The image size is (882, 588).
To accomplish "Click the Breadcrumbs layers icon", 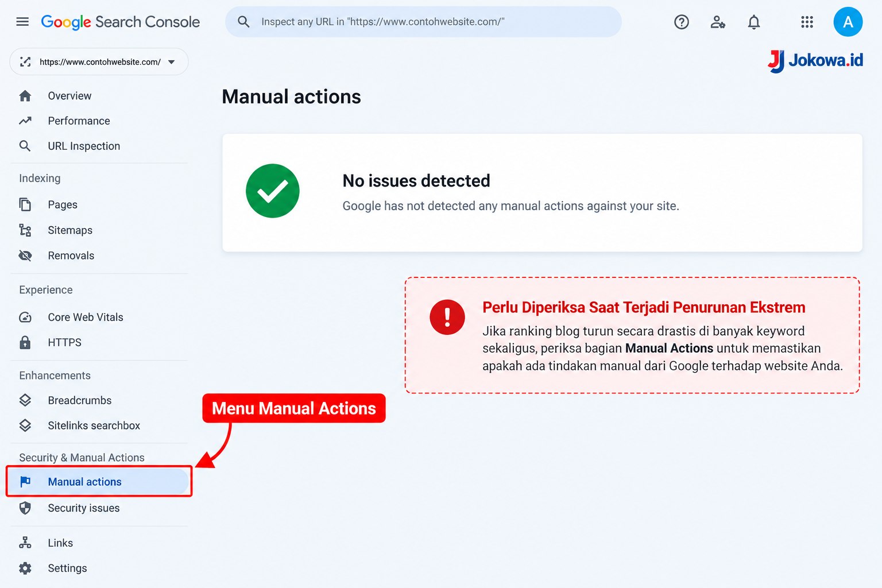I will coord(25,400).
